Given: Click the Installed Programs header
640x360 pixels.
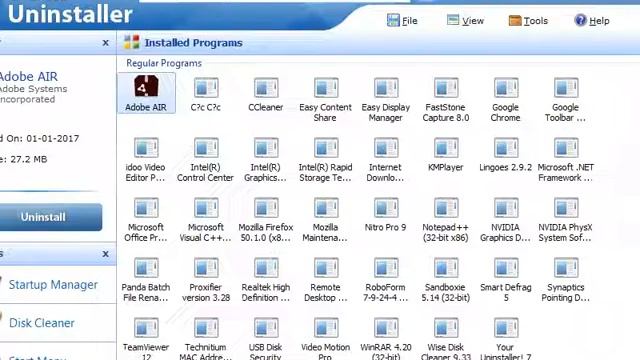Looking at the screenshot, I should click(193, 43).
